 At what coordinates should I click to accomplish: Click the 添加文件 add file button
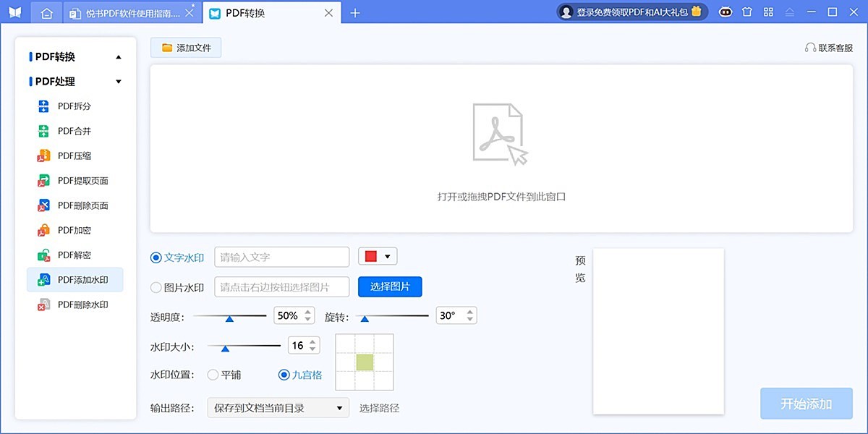pos(185,47)
